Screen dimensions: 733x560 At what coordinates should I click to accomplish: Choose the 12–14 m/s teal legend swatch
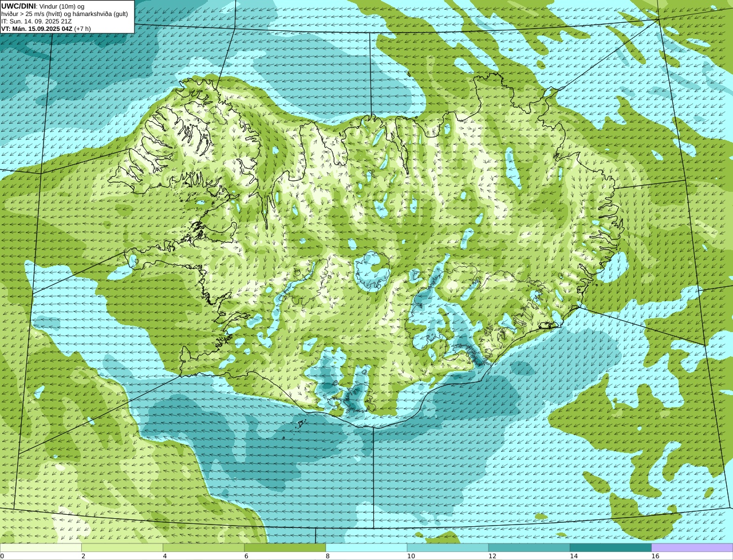[x=529, y=548]
